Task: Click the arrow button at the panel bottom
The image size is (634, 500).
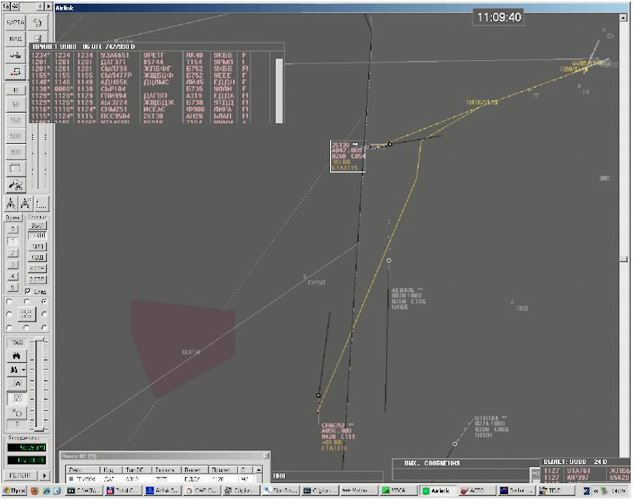Action: click(x=44, y=475)
